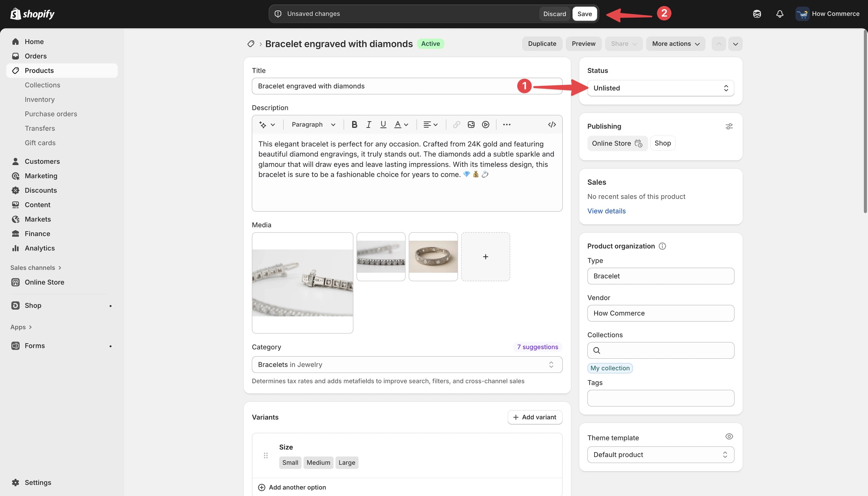This screenshot has width=868, height=496.
Task: Click the product tag breadcrumb icon
Action: [251, 44]
